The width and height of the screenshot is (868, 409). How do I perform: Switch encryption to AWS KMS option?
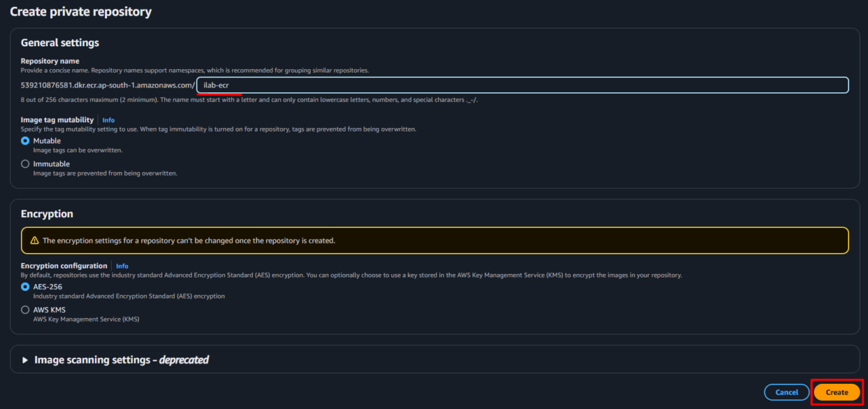25,310
